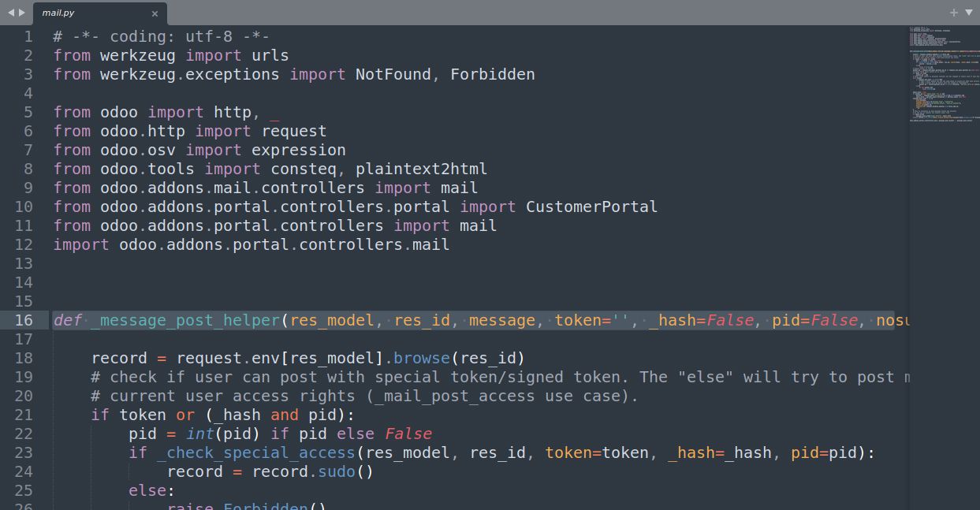Click on the Forbidden import word
980x510 pixels.
[493, 74]
